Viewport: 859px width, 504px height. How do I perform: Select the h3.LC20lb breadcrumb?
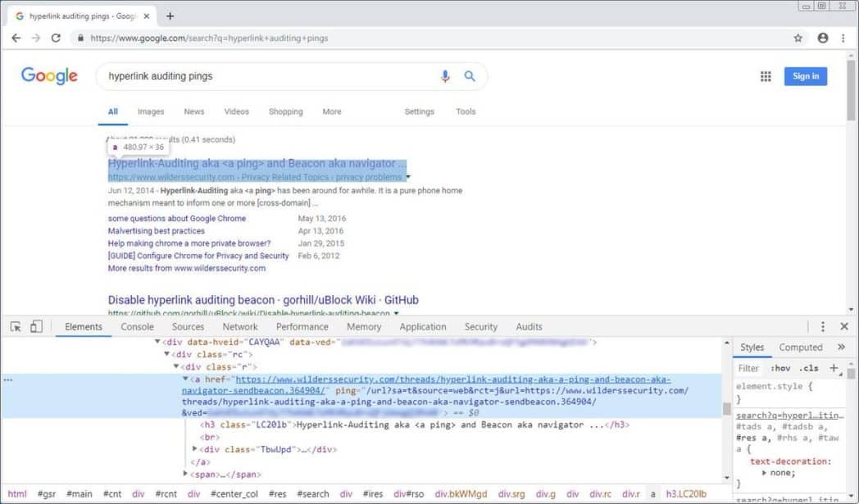point(686,493)
